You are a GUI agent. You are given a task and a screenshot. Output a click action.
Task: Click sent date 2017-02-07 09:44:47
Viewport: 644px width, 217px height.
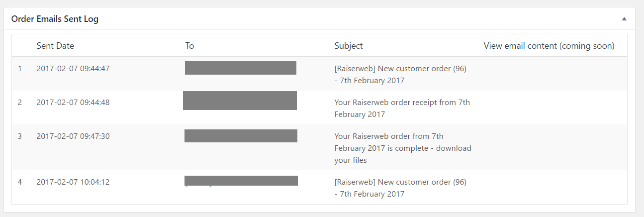click(x=73, y=69)
